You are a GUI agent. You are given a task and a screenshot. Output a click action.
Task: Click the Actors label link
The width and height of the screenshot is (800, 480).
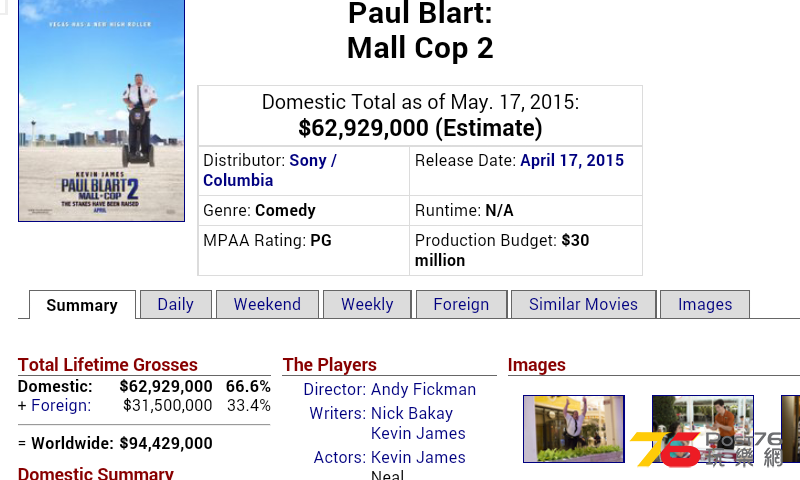[x=340, y=457]
